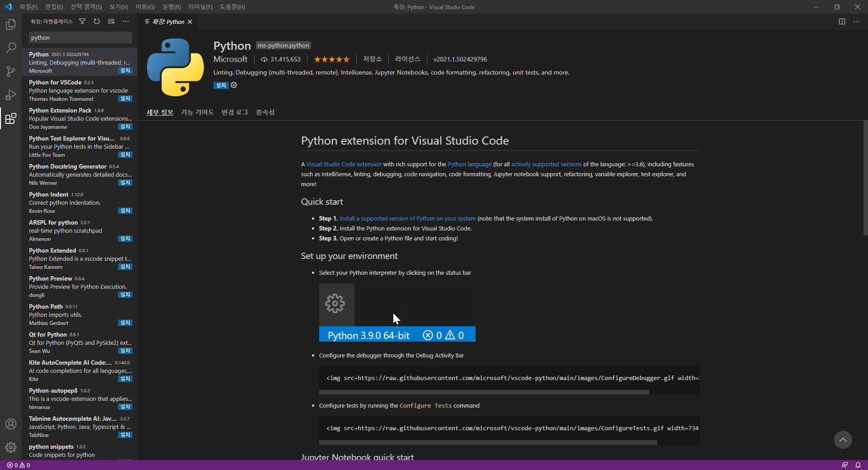Select Python Test Explorer in extension list
This screenshot has height=470, width=868.
[x=80, y=146]
